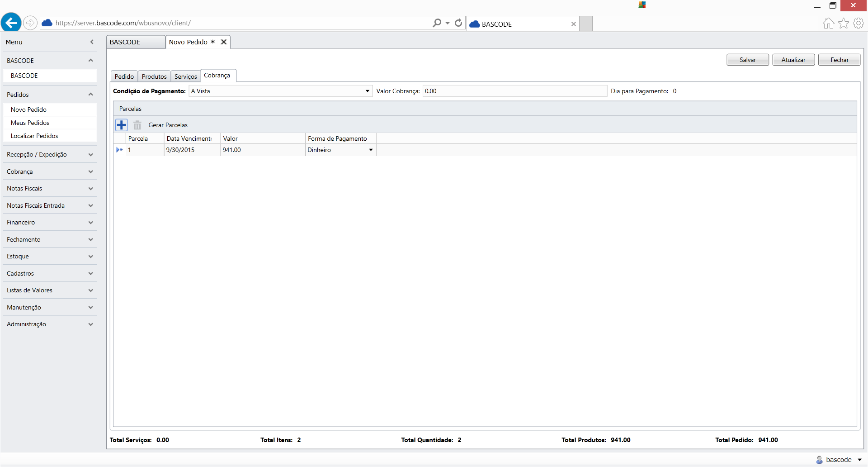Click the Fechar button
This screenshot has height=467, width=868.
tap(840, 60)
